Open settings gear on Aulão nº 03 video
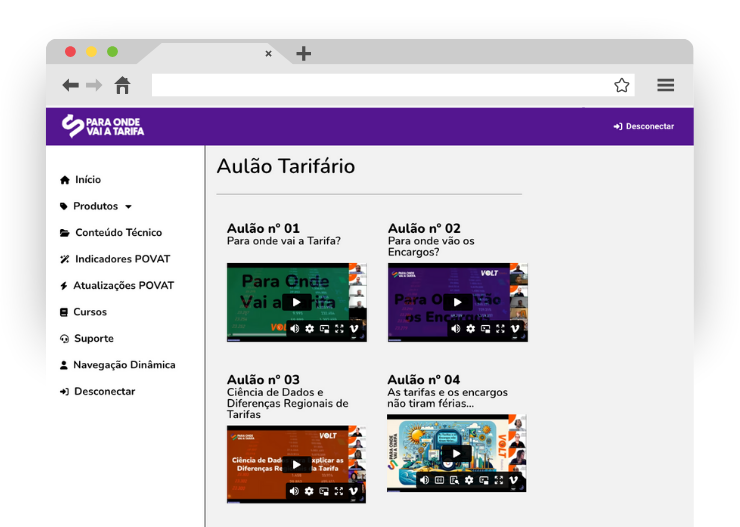 coord(309,491)
